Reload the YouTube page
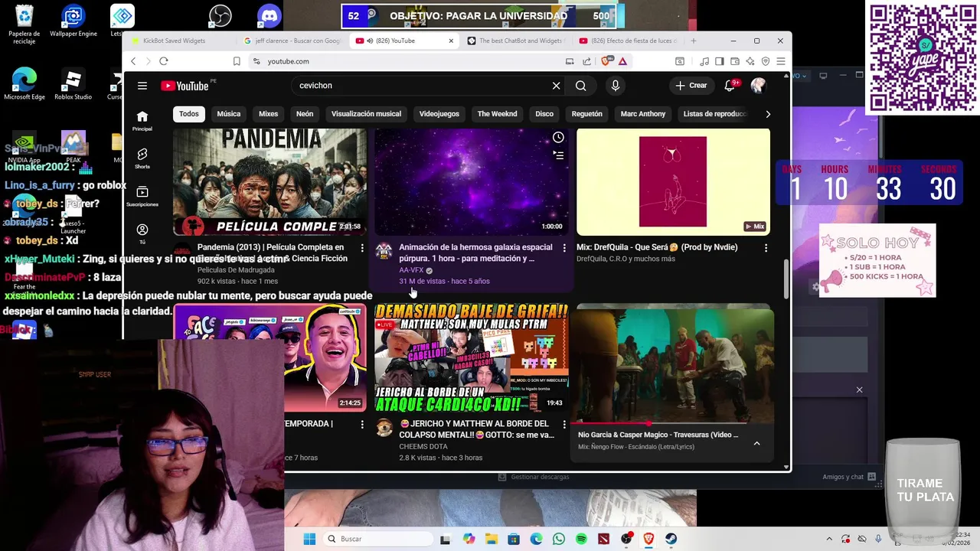This screenshot has height=551, width=980. click(x=164, y=61)
